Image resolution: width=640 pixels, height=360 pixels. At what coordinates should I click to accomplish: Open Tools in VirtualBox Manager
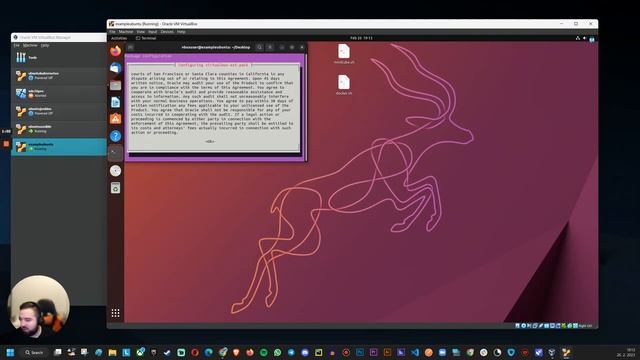[x=59, y=58]
